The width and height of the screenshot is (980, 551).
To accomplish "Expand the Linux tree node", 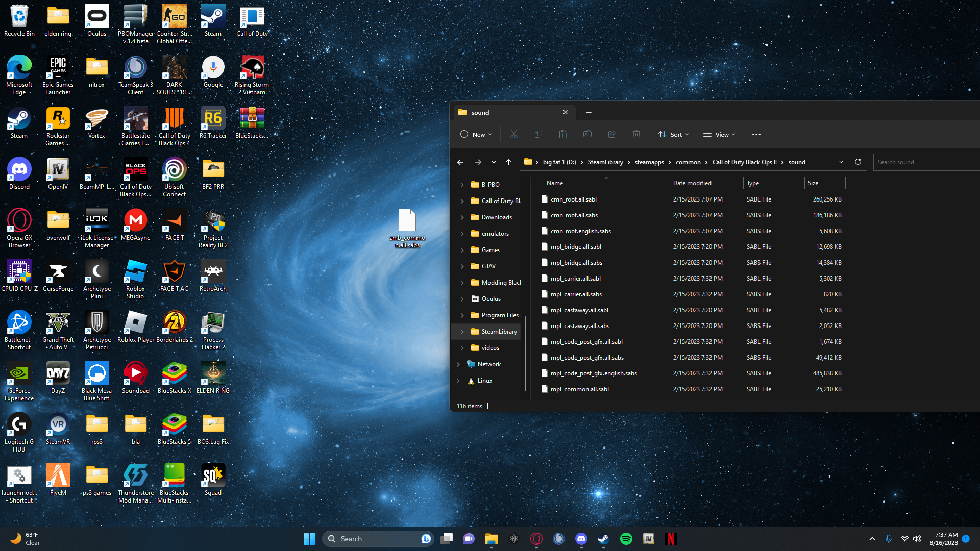I will [x=458, y=381].
